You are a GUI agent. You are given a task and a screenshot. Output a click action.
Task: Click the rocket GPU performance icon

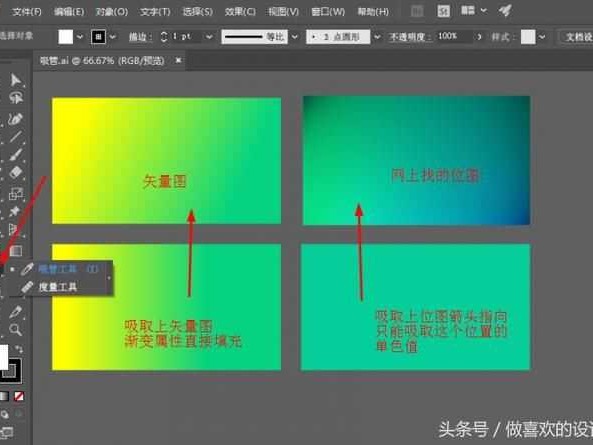(505, 10)
